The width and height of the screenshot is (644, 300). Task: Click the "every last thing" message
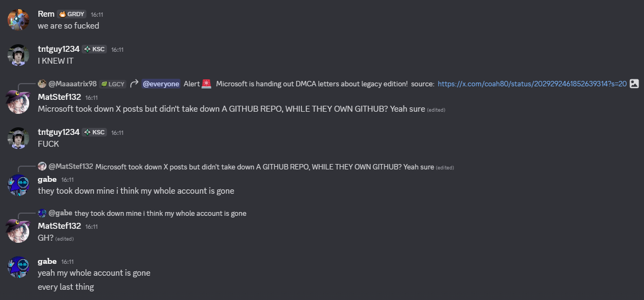click(66, 287)
